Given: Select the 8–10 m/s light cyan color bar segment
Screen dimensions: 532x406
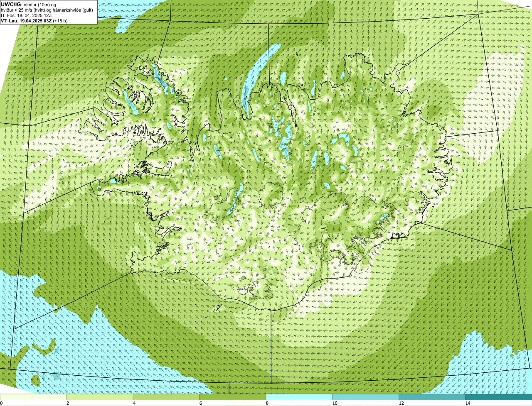Looking at the screenshot, I should pyautogui.click(x=299, y=397).
